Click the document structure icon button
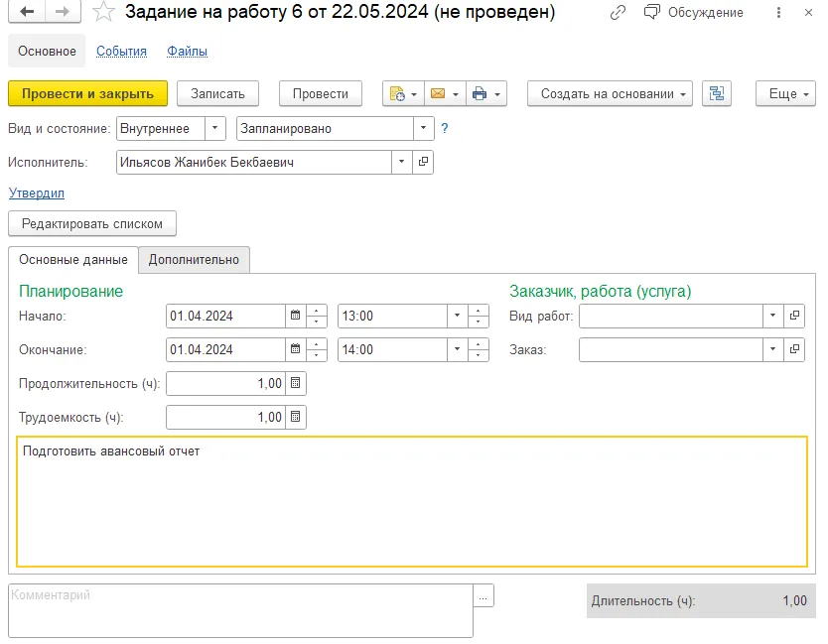Viewport: 828px width, 644px height. tap(717, 94)
